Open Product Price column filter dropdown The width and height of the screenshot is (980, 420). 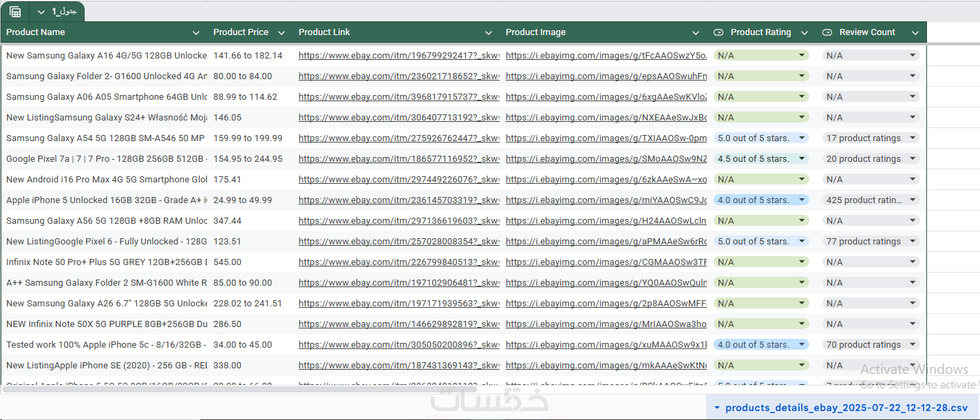click(x=281, y=32)
